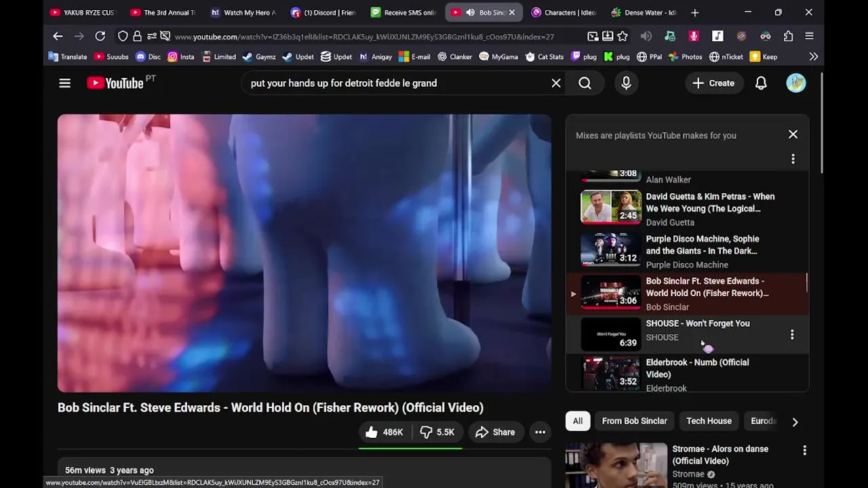868x488 pixels.
Task: Show more bookmarks overflow chevron
Action: pos(814,57)
